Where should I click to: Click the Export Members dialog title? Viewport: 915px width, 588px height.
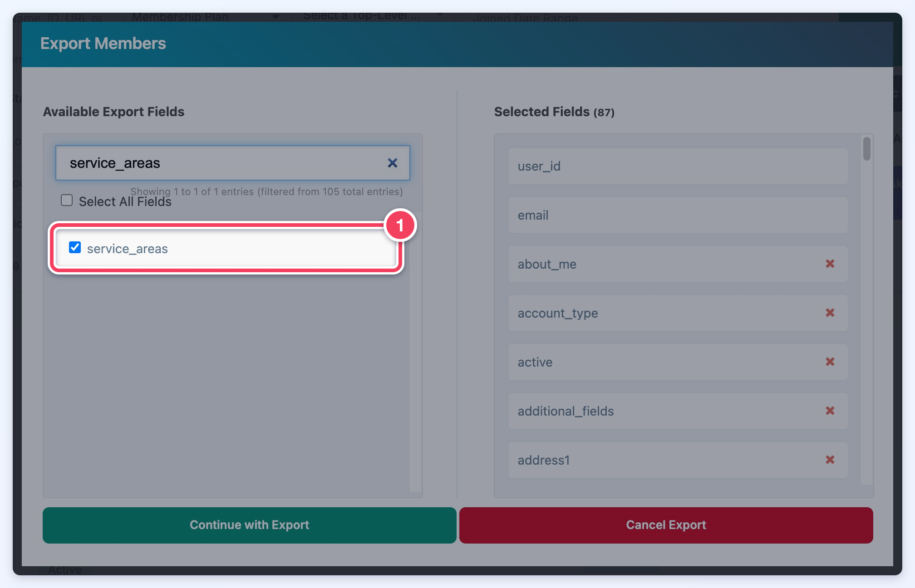point(103,44)
